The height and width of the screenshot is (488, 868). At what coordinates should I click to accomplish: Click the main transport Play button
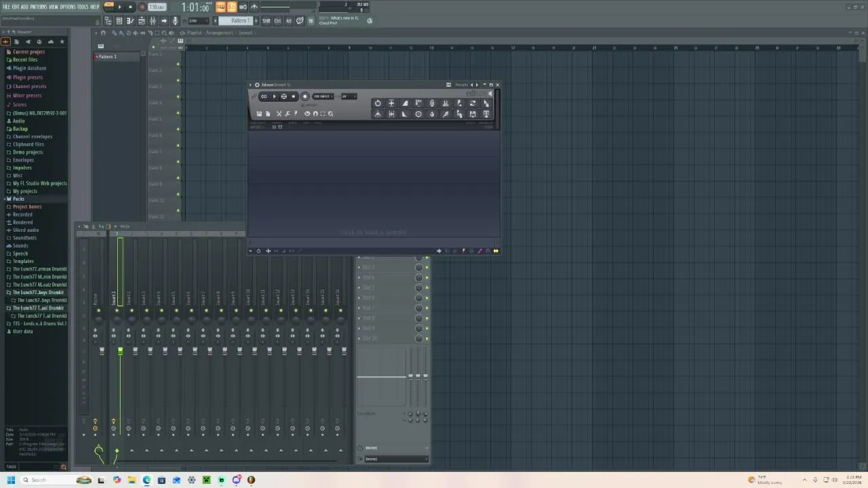(119, 7)
